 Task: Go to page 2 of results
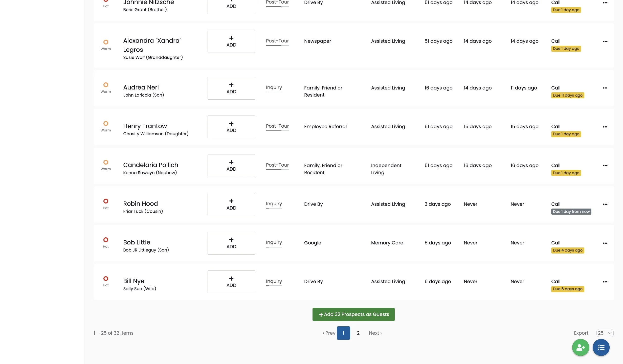pyautogui.click(x=358, y=333)
